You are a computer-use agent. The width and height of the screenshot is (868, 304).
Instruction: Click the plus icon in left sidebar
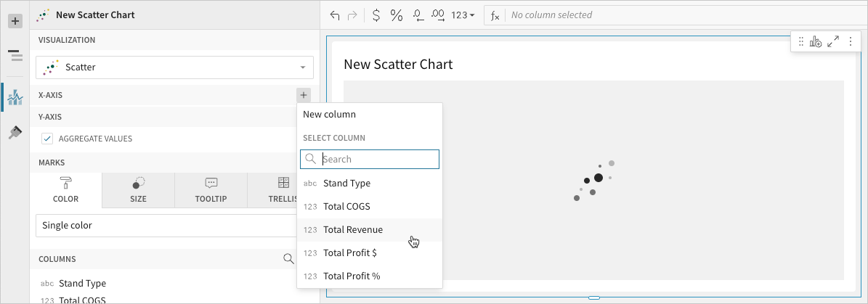click(x=15, y=22)
